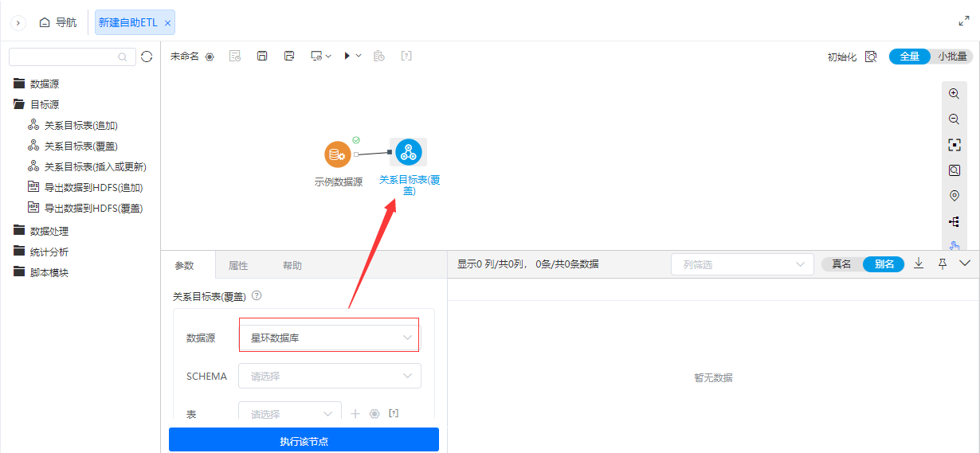The height and width of the screenshot is (453, 980).
Task: Toggle fullscreen with the top-right expand icon
Action: tap(963, 21)
